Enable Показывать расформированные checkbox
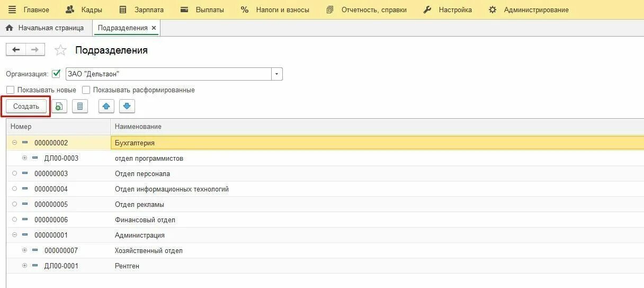 (x=86, y=90)
